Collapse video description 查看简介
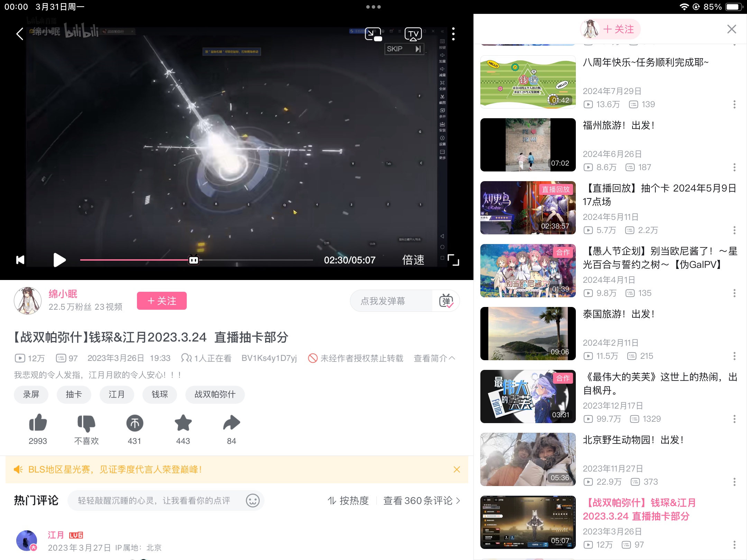Image resolution: width=747 pixels, height=560 pixels. [434, 358]
